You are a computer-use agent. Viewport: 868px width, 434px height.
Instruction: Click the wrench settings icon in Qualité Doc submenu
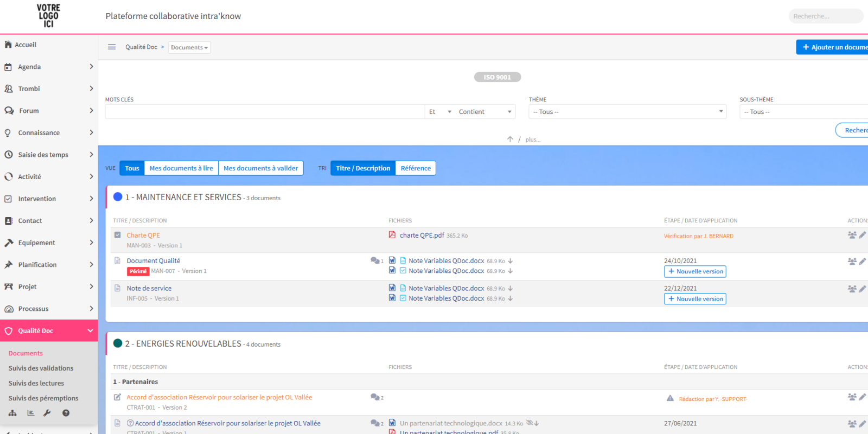47,413
